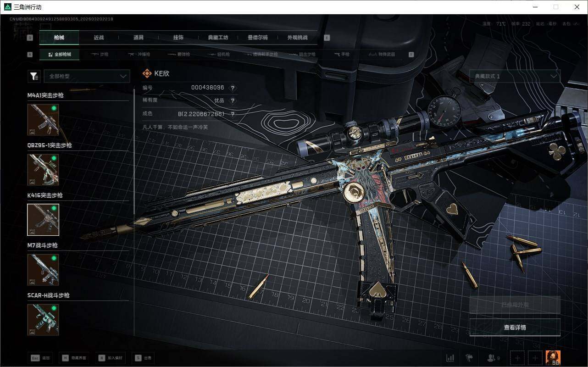
Task: Select the 全部枪械 category
Action: tap(59, 54)
